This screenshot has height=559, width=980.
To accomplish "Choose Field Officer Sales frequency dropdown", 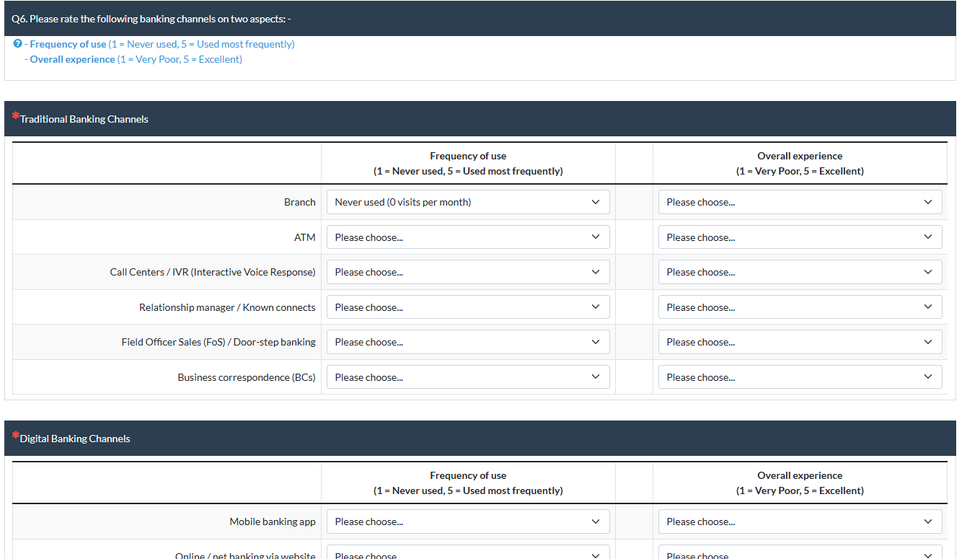I will pyautogui.click(x=468, y=342).
